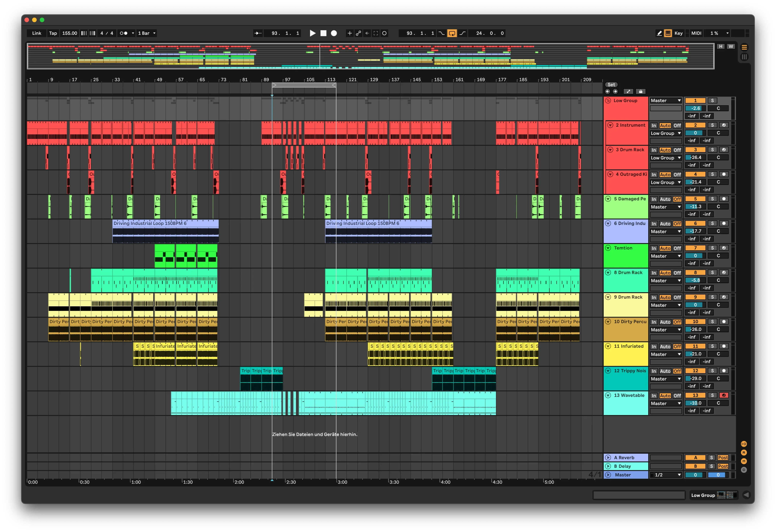Jump to previous locator arrow
This screenshot has height=532, width=776.
tap(607, 92)
